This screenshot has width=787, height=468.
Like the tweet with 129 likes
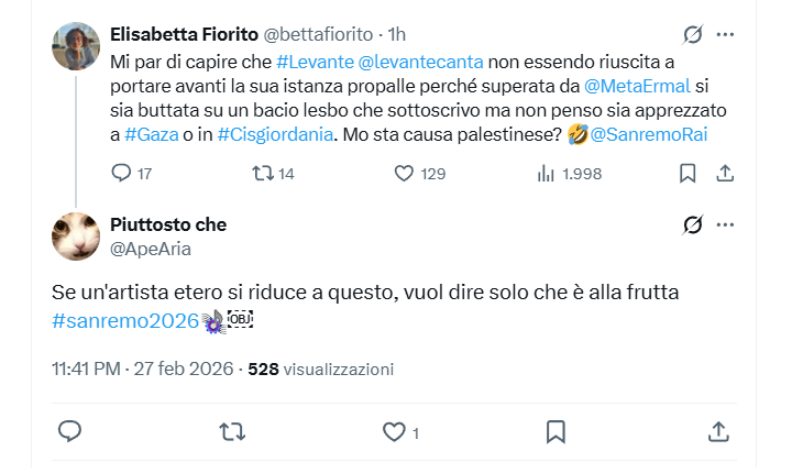(x=404, y=173)
